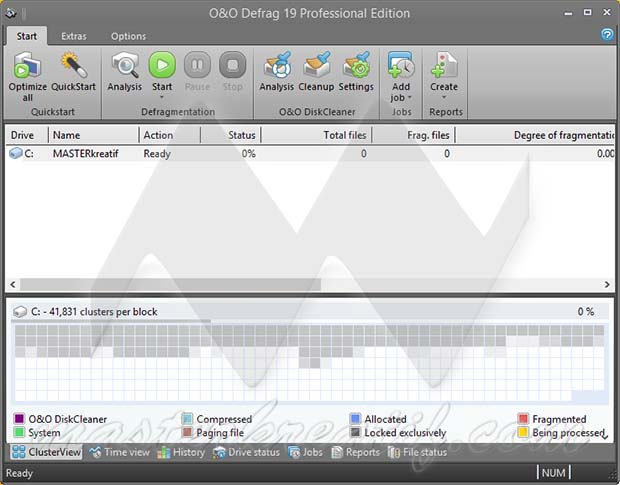This screenshot has width=620, height=485.
Task: Click the drive list horizontal scrollbar thumb
Action: pos(170,284)
